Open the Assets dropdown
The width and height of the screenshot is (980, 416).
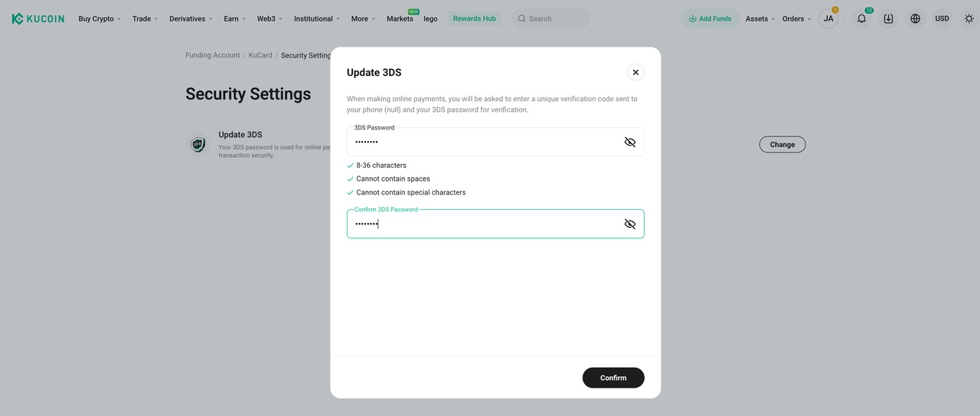tap(759, 18)
